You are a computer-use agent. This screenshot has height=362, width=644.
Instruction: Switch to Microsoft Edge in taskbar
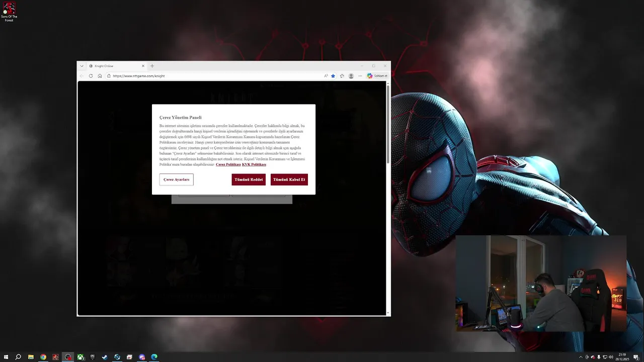click(x=154, y=357)
